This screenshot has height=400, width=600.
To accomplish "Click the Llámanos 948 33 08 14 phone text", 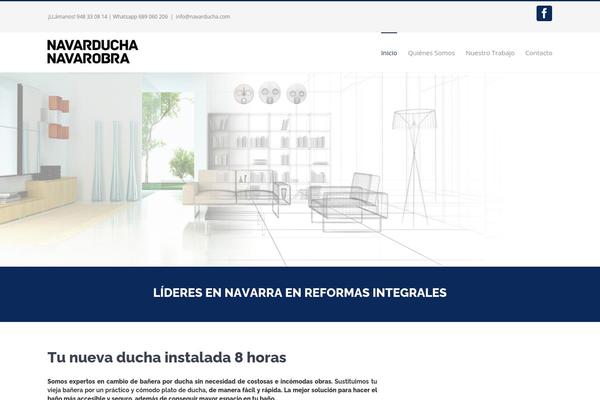I will point(78,17).
